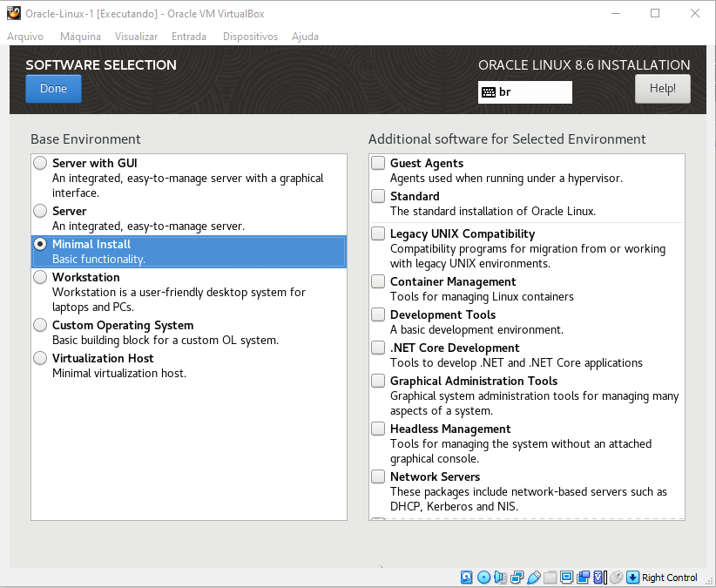The image size is (716, 588).
Task: Click the display status icon
Action: tap(567, 578)
